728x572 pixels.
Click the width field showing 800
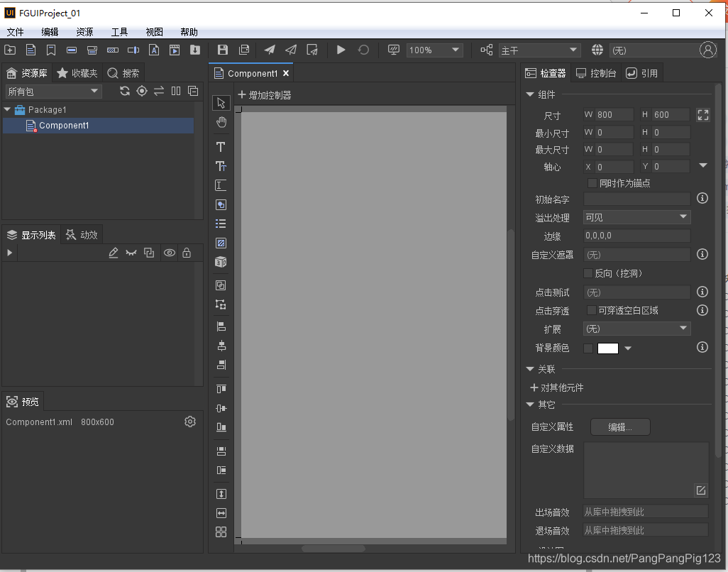[x=614, y=115]
